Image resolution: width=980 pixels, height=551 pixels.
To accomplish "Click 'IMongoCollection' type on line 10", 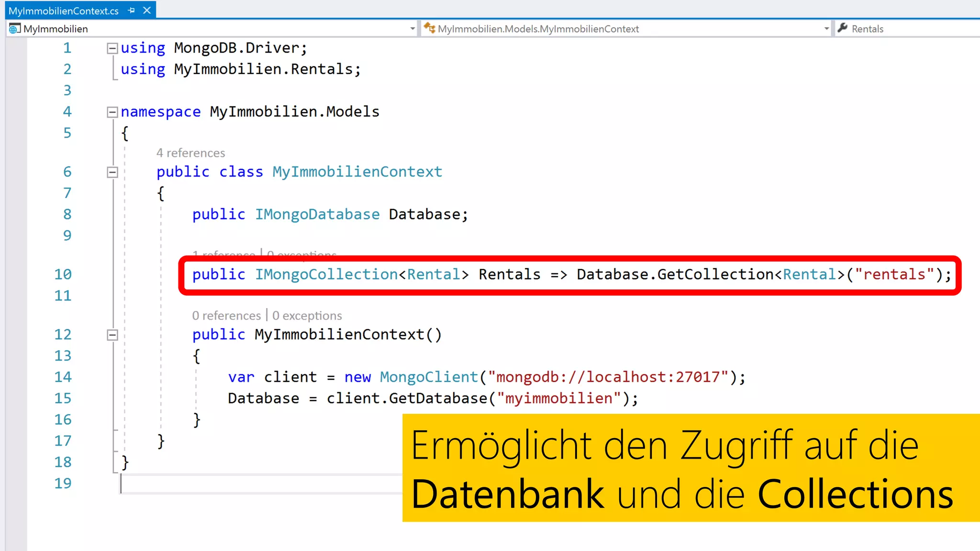I will tap(326, 275).
